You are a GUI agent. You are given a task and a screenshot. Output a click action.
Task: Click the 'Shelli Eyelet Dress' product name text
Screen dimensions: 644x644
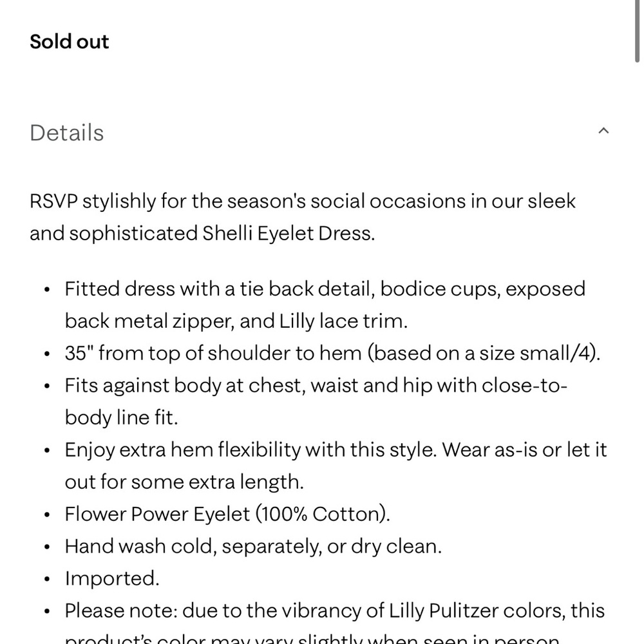tap(289, 233)
